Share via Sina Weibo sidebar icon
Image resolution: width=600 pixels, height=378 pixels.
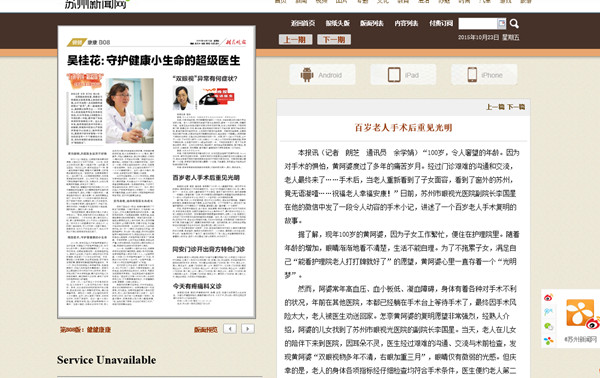pyautogui.click(x=548, y=297)
